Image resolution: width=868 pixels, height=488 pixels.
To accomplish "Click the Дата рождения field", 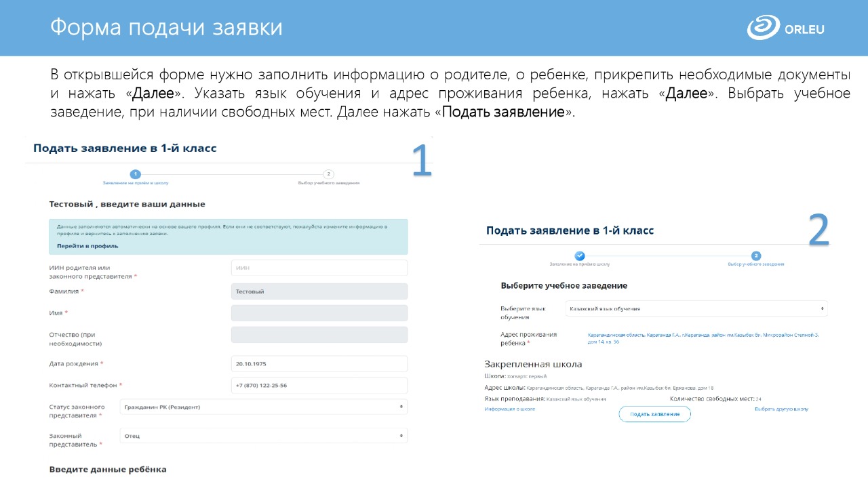I will tap(319, 364).
